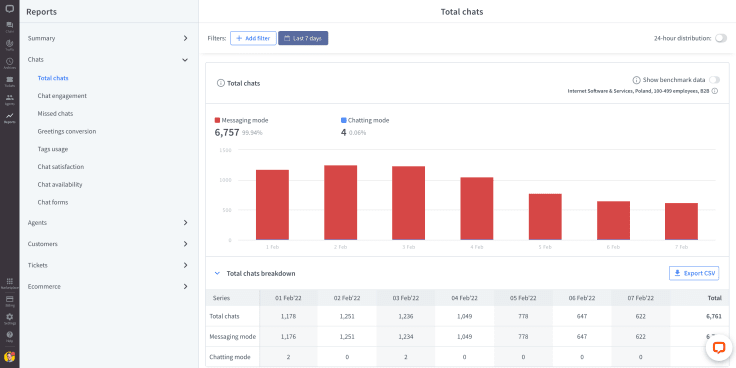Collapse the Total chats breakdown

[217, 273]
